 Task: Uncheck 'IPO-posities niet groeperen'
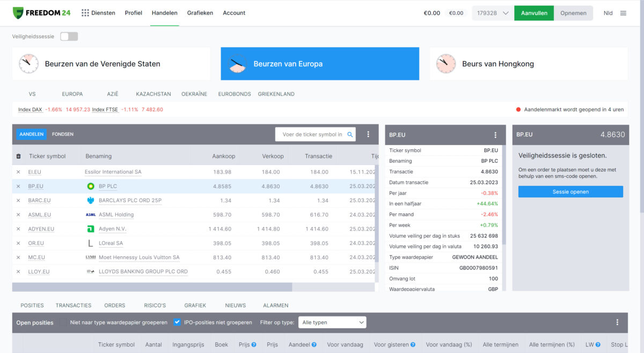coord(177,322)
